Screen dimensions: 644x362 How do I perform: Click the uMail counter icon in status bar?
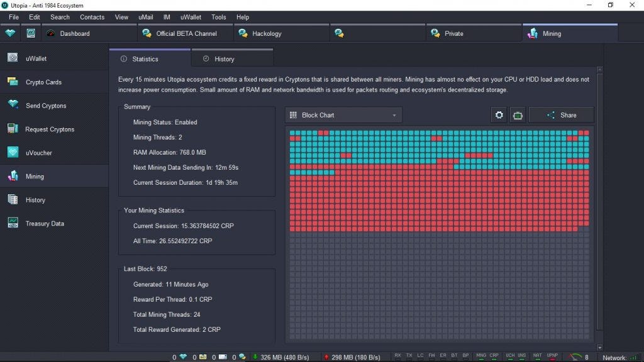point(223,357)
